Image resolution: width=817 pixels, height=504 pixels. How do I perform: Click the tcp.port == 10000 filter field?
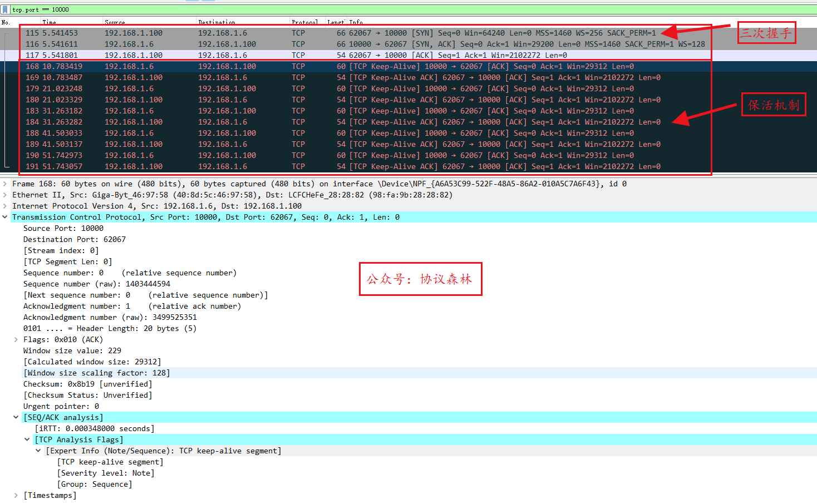[413, 9]
